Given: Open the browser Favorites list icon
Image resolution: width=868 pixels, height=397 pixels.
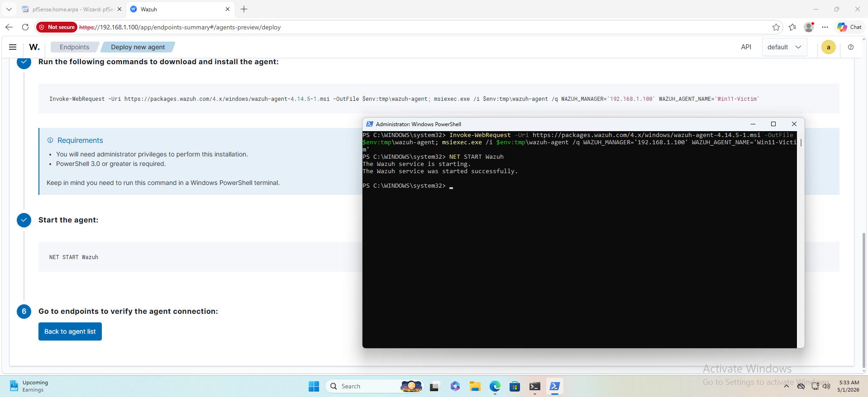Looking at the screenshot, I should (x=792, y=27).
